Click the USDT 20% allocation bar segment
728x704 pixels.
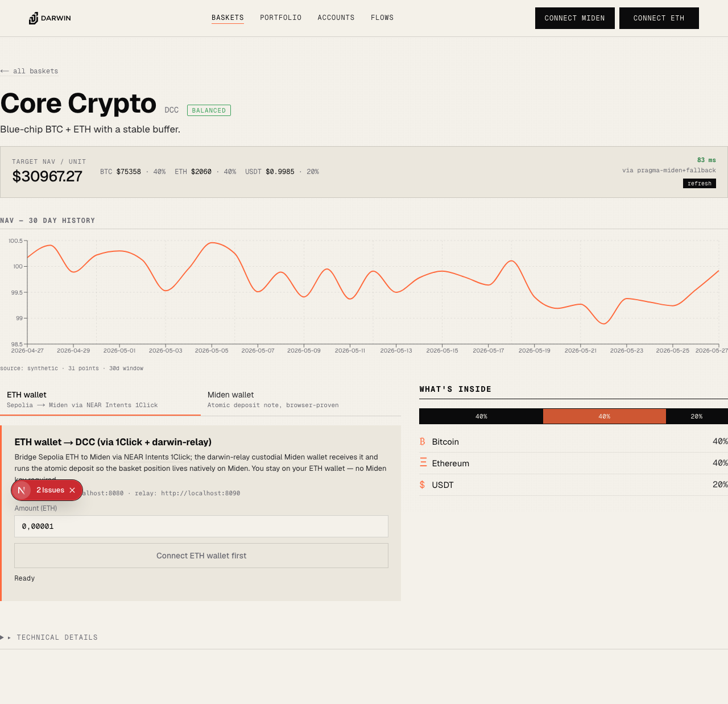[697, 416]
